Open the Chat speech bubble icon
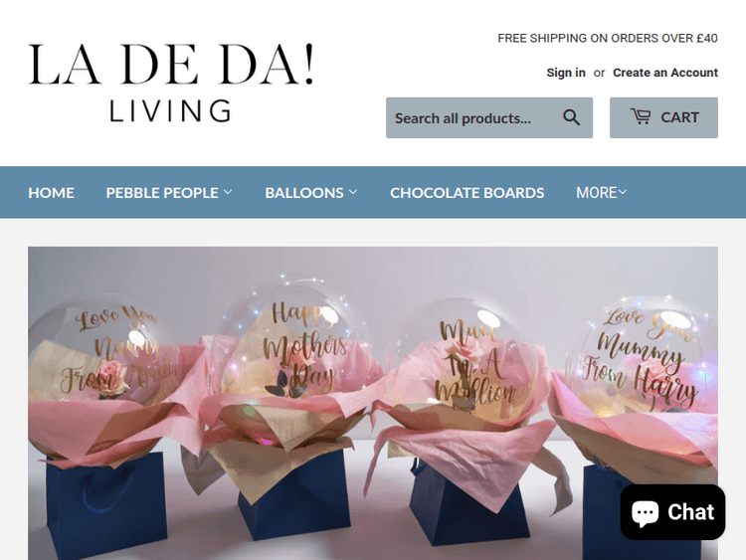Image resolution: width=746 pixels, height=560 pixels. (x=645, y=513)
